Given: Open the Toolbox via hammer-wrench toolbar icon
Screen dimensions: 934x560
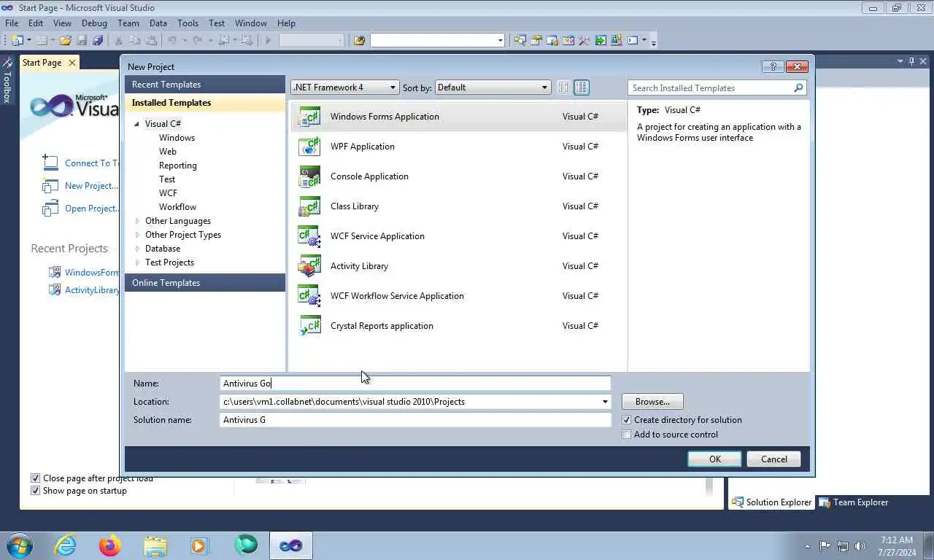Looking at the screenshot, I should click(x=584, y=40).
